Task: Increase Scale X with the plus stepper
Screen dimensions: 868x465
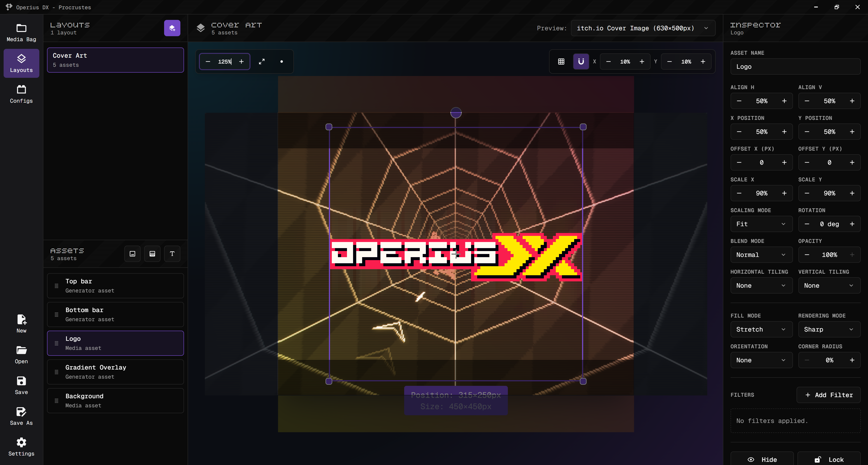Action: (x=784, y=193)
